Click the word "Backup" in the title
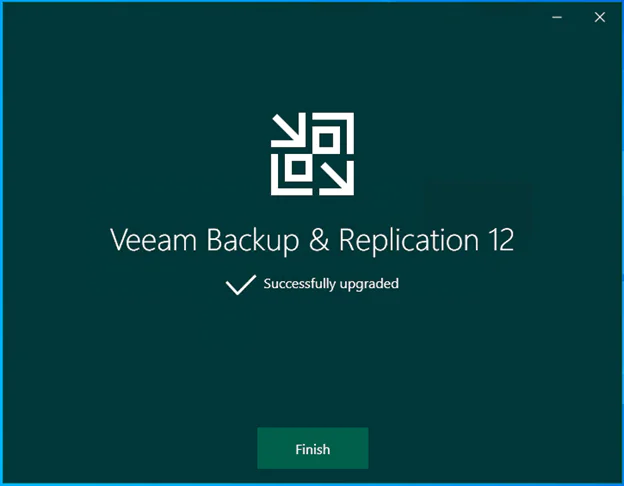The width and height of the screenshot is (624, 486). pyautogui.click(x=253, y=241)
